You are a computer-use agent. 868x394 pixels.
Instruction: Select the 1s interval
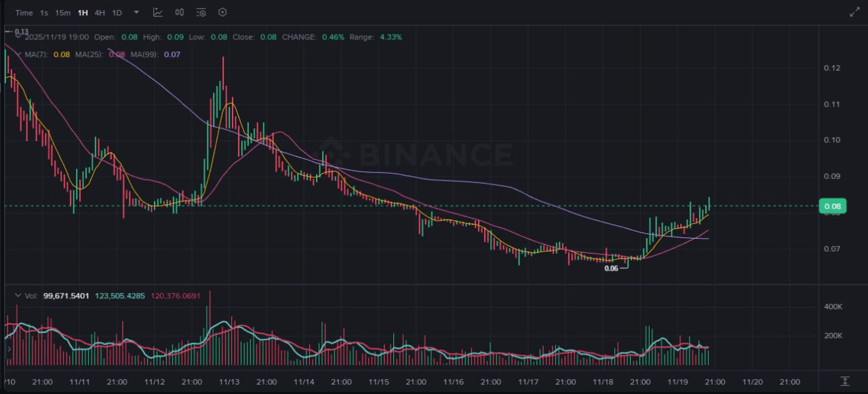[x=44, y=13]
